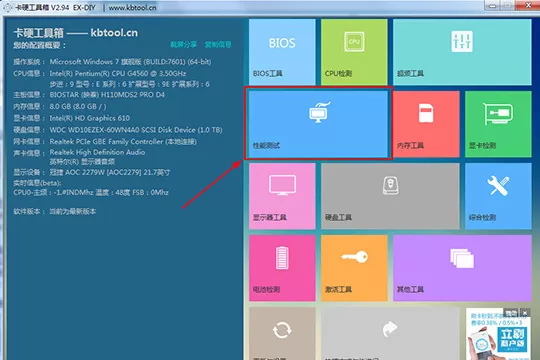Open 内存工具 memory card tile
The width and height of the screenshot is (540, 360).
pyautogui.click(x=426, y=124)
